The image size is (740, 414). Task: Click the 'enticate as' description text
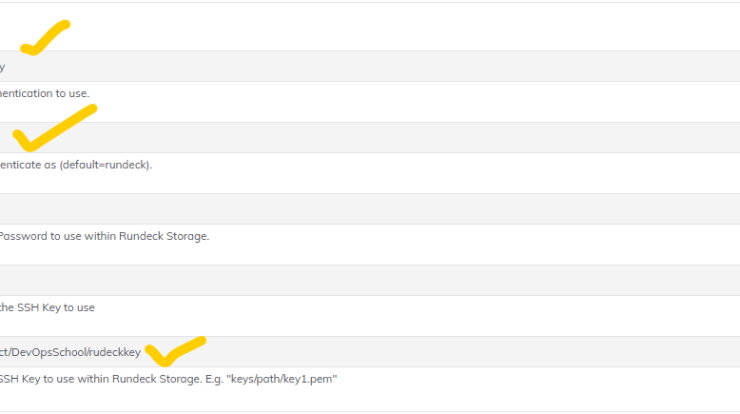pyautogui.click(x=28, y=165)
